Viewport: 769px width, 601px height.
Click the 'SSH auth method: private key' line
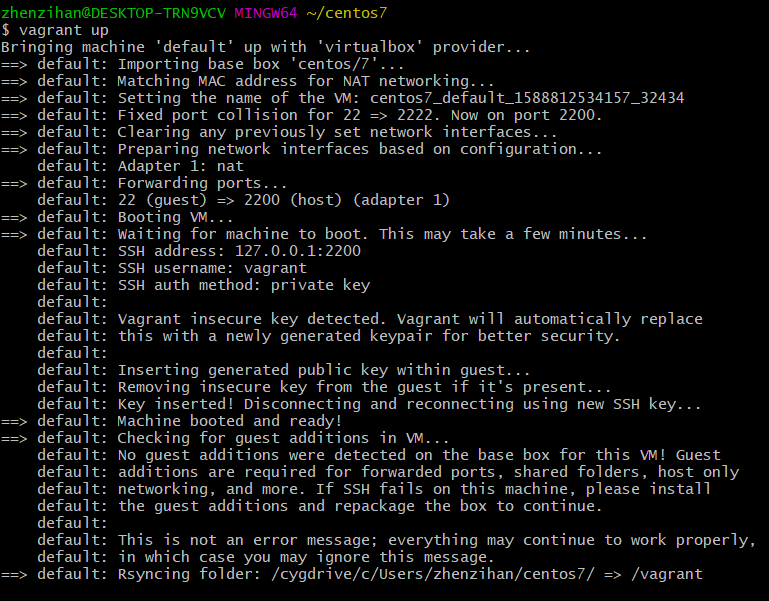(204, 285)
